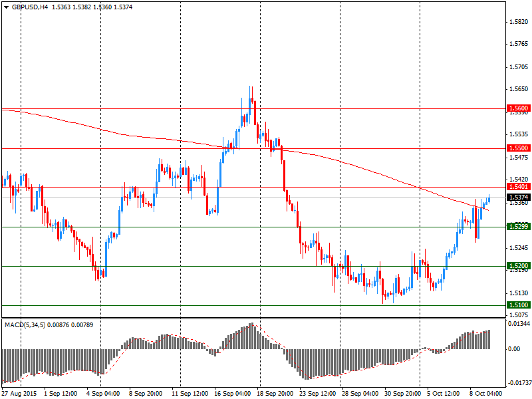Click the 16 Sep 04:00 time label
Image resolution: width=532 pixels, height=399 pixels.
(x=232, y=394)
